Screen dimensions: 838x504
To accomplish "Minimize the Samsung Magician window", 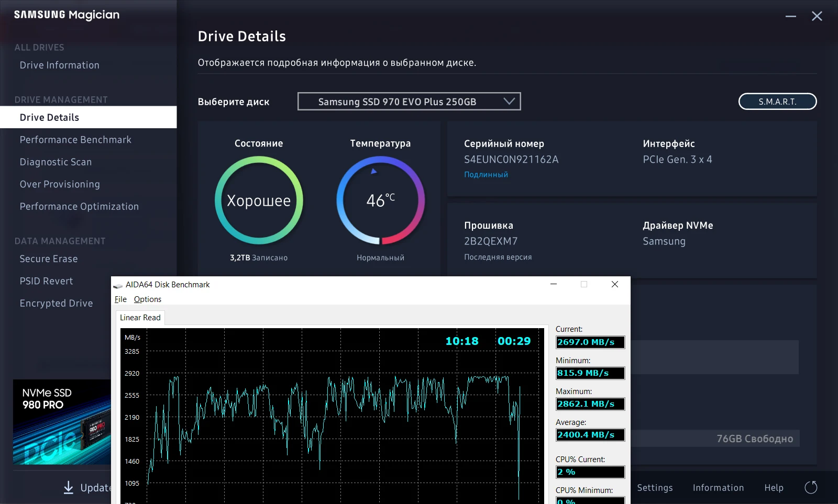I will coord(791,16).
